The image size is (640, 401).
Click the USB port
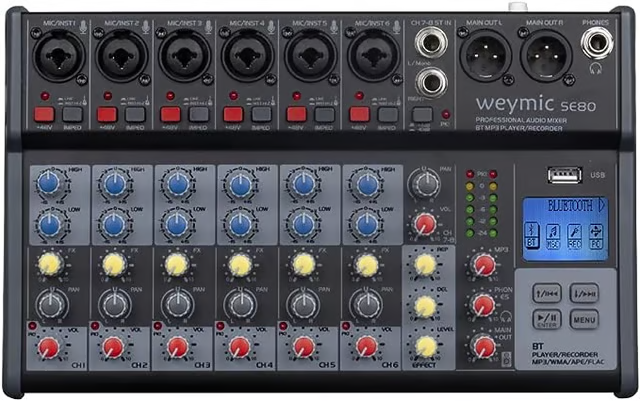pos(565,175)
